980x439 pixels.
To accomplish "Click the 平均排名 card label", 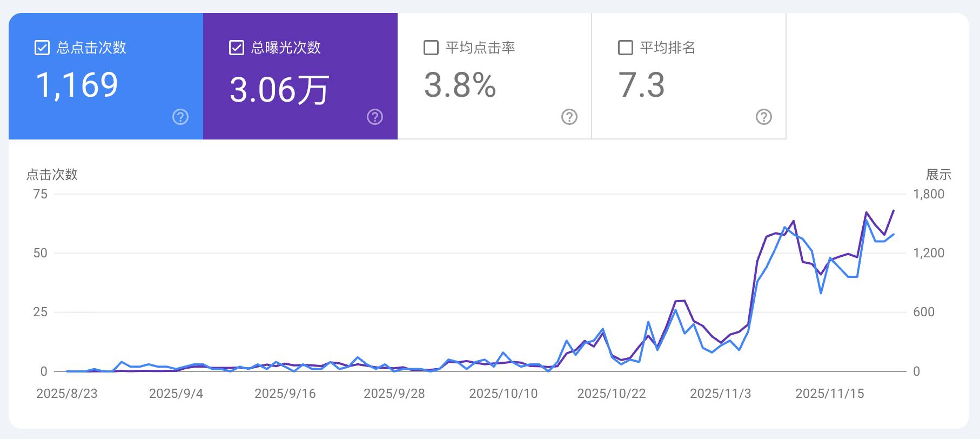I will (668, 48).
